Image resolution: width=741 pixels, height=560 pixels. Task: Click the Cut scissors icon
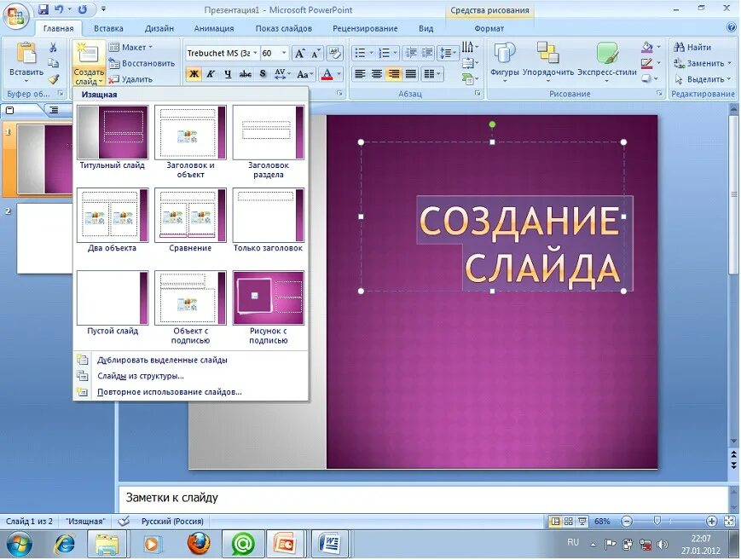(x=53, y=47)
